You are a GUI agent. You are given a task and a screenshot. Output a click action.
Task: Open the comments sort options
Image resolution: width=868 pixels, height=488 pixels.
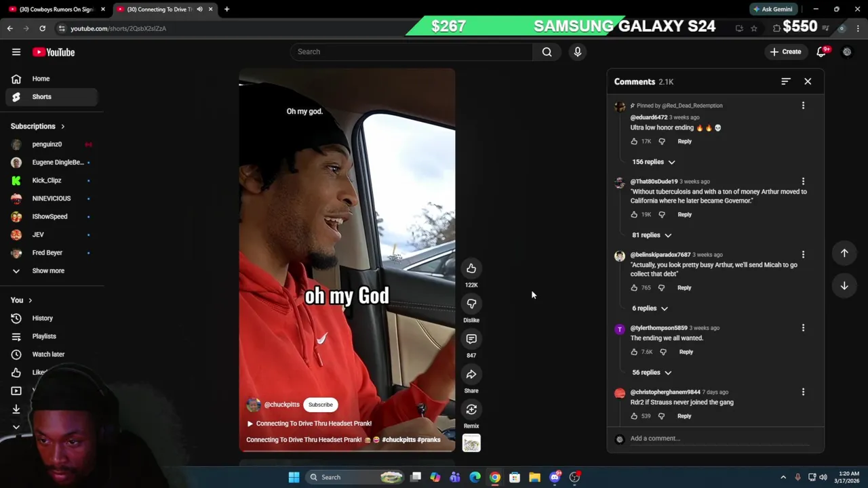(786, 81)
